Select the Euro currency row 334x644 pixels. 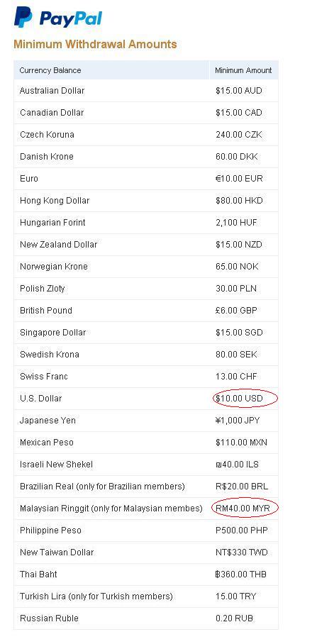pyautogui.click(x=146, y=179)
